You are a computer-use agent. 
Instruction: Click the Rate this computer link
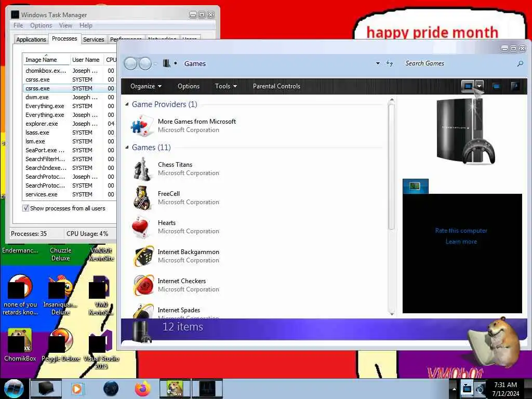461,231
